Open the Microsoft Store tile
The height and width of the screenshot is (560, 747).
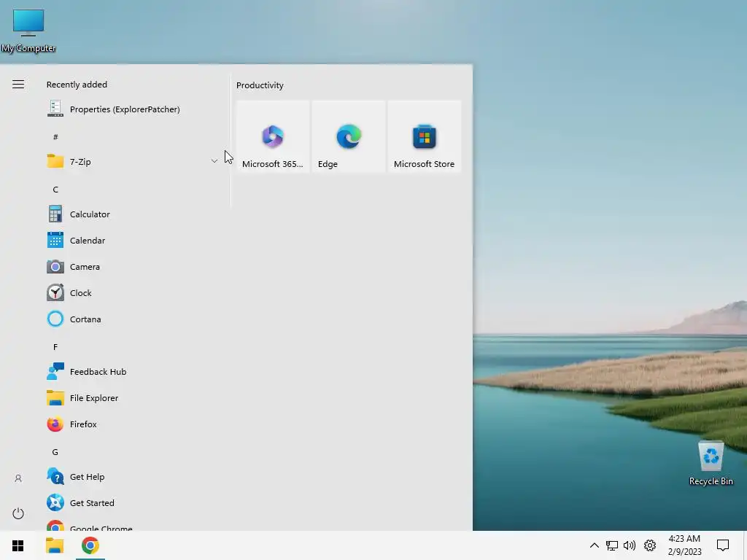pos(425,136)
